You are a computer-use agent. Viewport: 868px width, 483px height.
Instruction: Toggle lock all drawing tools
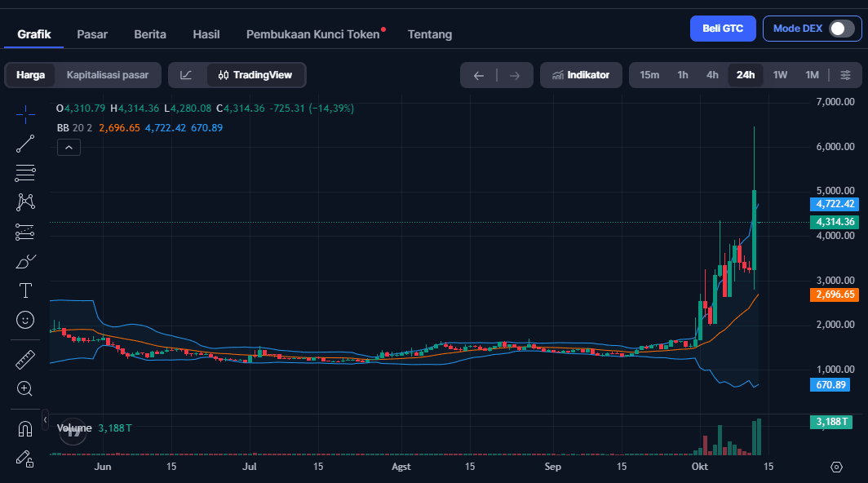pyautogui.click(x=25, y=458)
